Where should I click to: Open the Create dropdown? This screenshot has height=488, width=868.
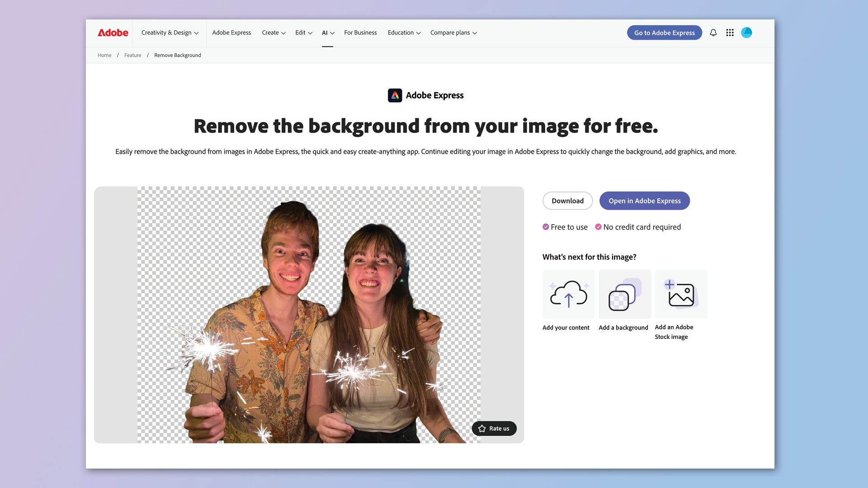click(x=273, y=33)
